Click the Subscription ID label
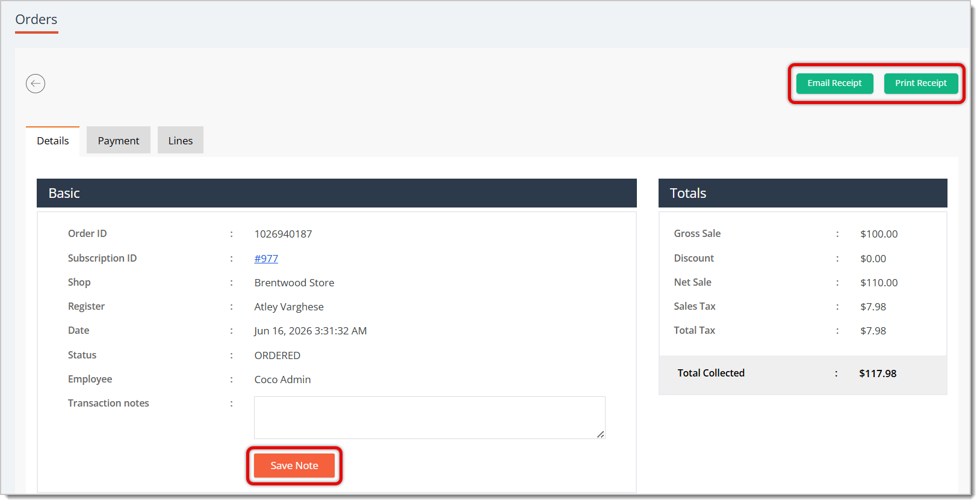This screenshot has height=504, width=980. coord(102,258)
